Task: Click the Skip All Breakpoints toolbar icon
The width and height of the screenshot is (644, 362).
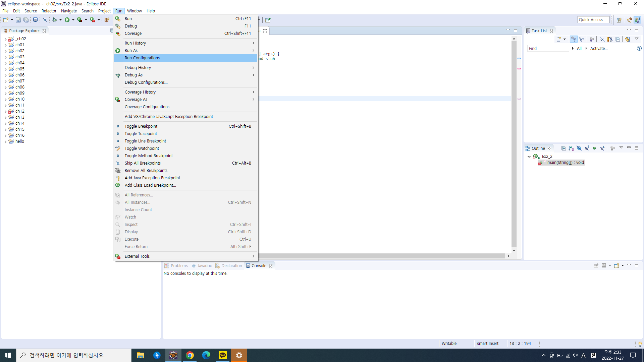Action: tap(45, 20)
